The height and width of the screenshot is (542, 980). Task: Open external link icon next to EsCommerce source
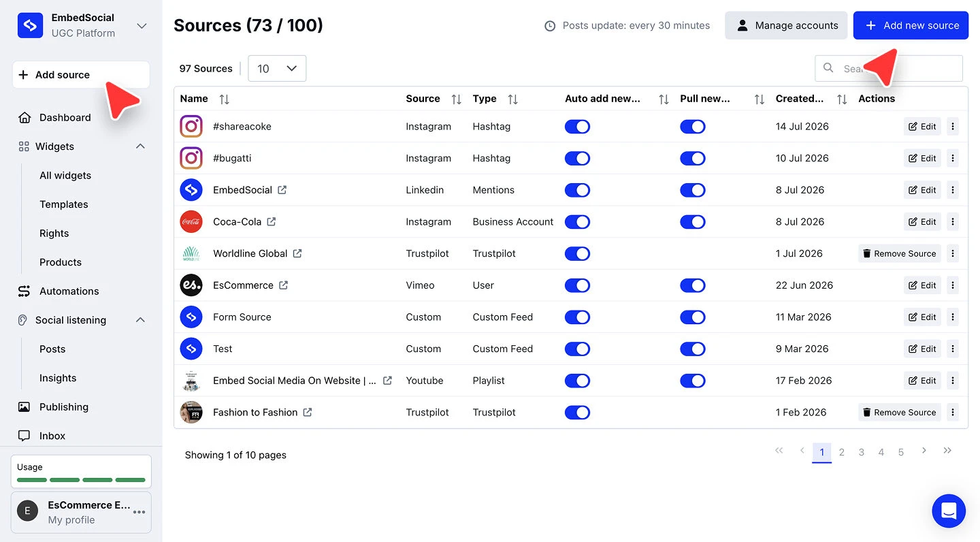283,285
